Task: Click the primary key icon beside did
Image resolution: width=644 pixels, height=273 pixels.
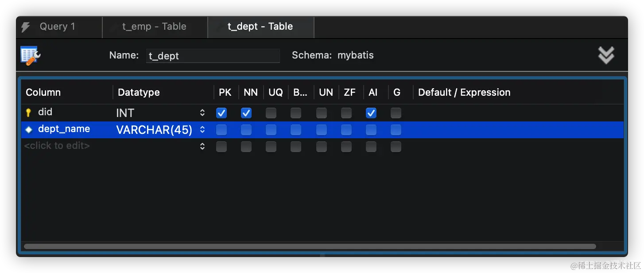Action: [x=29, y=113]
